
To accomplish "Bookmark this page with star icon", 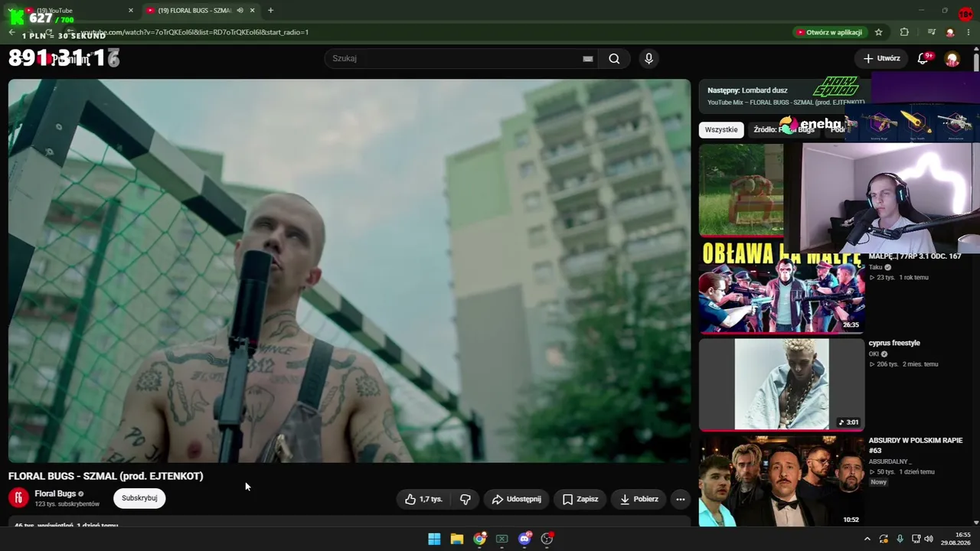I will [879, 32].
